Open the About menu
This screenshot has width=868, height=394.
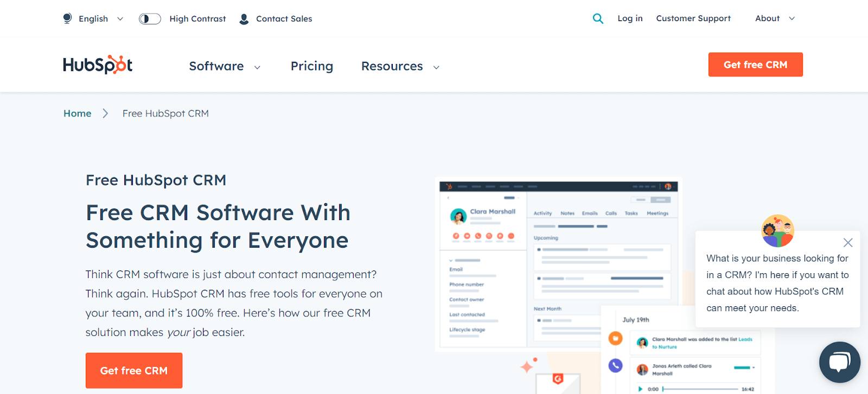coord(767,18)
